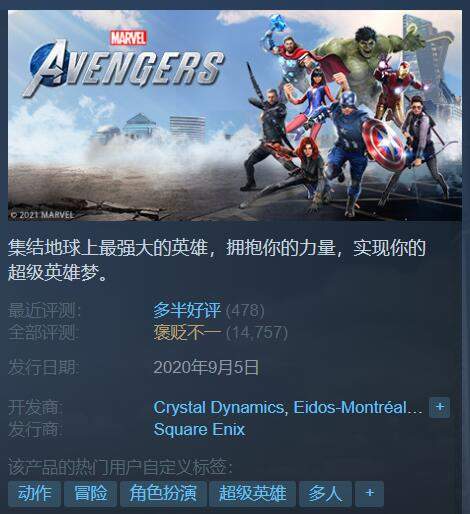Screen dimensions: 470x514
Task: Open Eidos-Montréal developer link
Action: pyautogui.click(x=357, y=407)
